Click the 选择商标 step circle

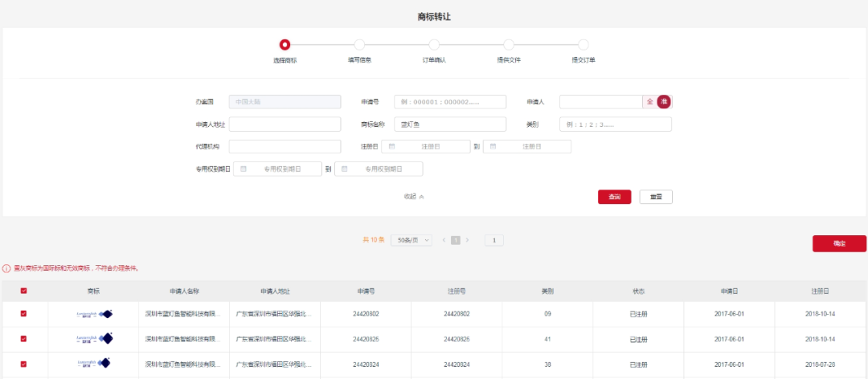285,45
